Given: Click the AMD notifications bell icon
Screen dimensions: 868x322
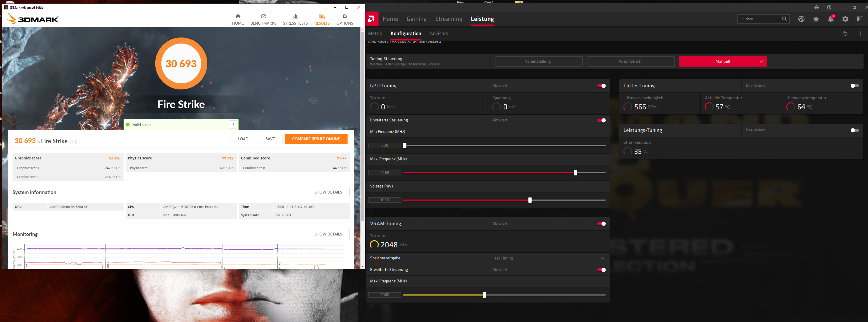Looking at the screenshot, I should 830,19.
